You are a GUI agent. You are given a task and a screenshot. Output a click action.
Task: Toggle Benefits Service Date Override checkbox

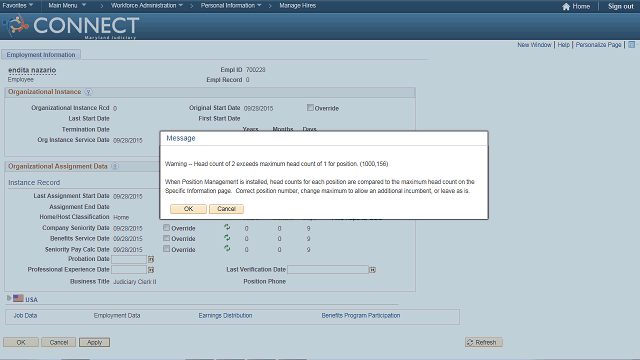tap(167, 238)
